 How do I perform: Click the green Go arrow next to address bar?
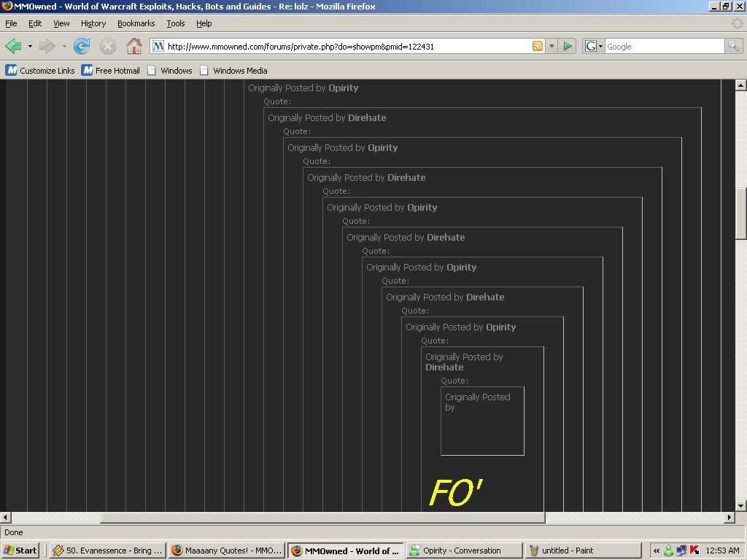568,46
